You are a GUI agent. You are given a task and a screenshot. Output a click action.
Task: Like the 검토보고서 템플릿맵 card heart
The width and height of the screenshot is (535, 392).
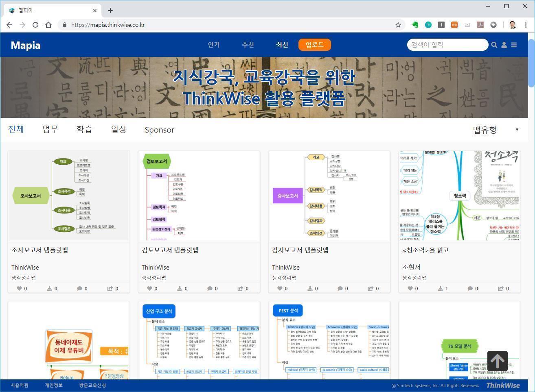[149, 288]
